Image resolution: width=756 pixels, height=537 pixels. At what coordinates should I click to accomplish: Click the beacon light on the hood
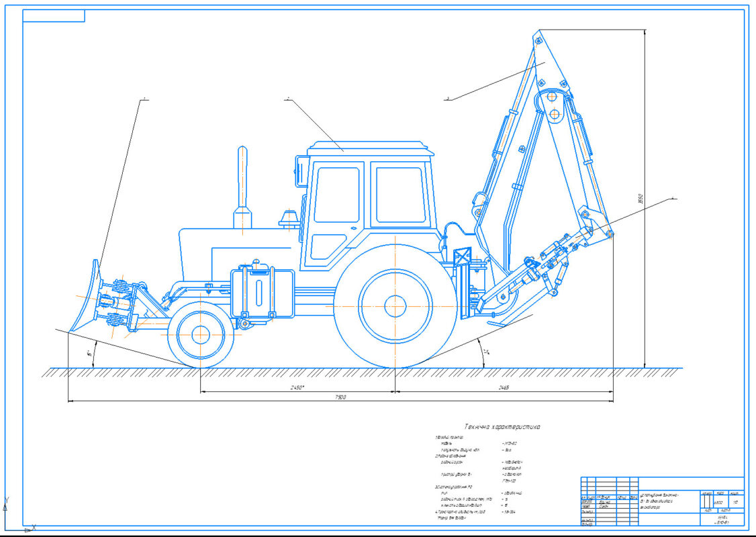290,219
